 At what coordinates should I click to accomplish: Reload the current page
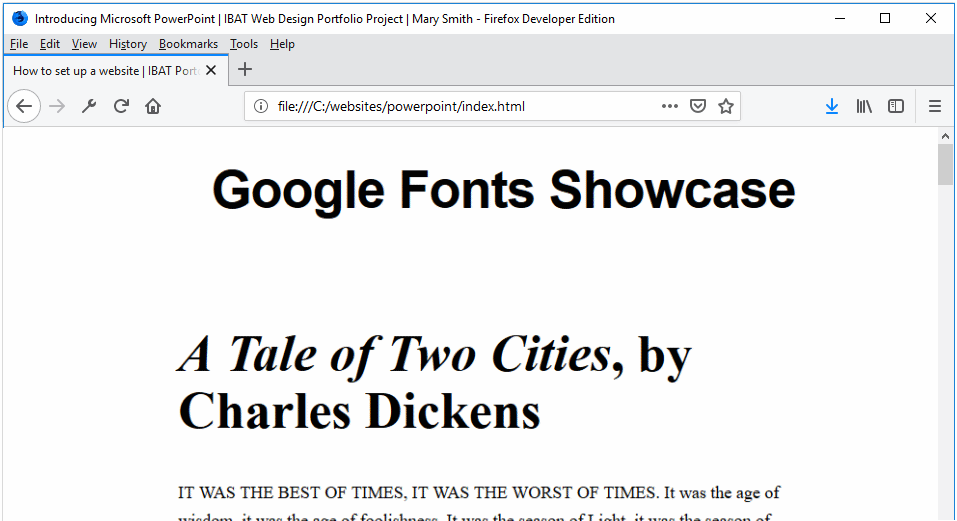click(x=121, y=106)
